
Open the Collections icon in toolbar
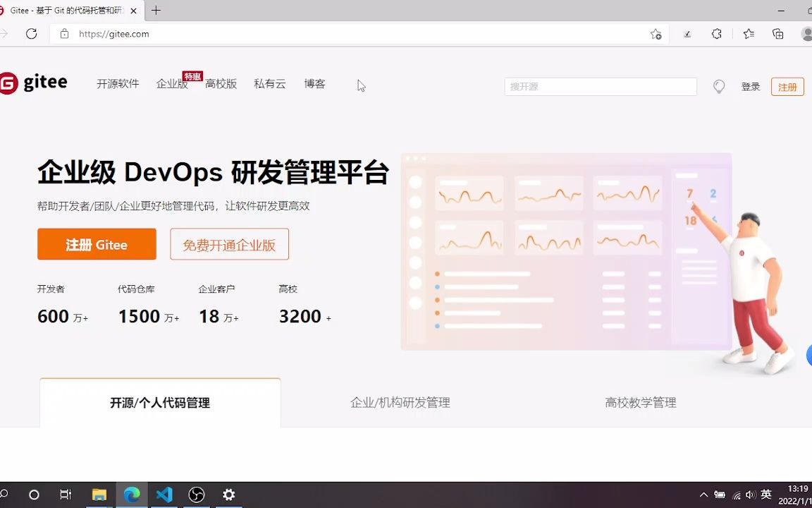coord(777,33)
